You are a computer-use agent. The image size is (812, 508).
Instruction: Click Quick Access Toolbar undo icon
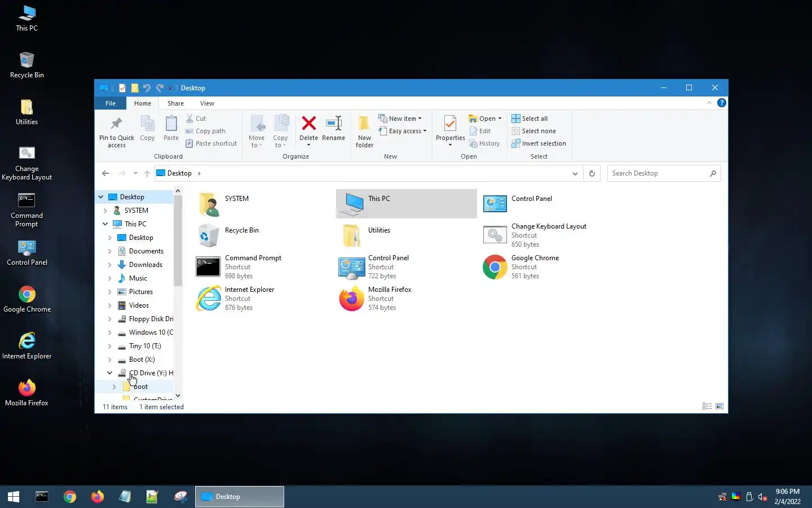[x=147, y=88]
